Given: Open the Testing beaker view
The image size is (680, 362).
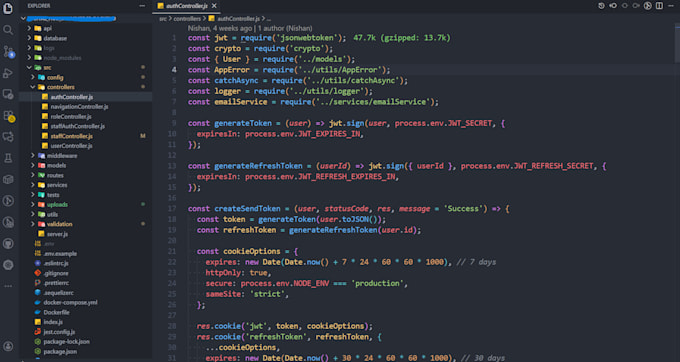Looking at the screenshot, I should point(8,158).
